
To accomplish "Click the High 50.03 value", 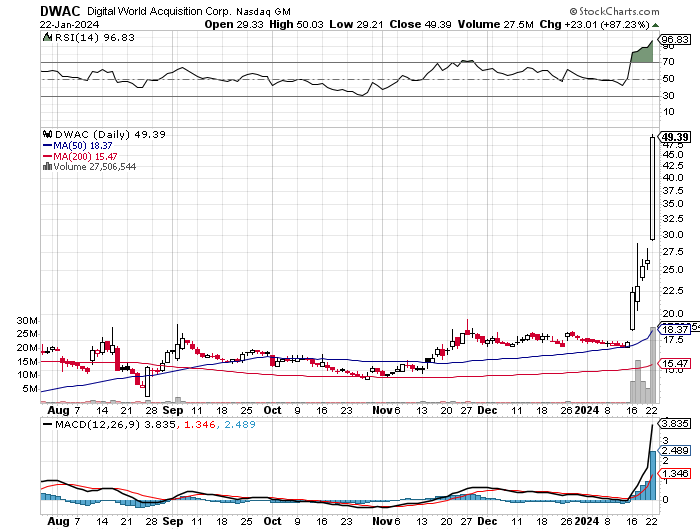I will click(x=296, y=25).
